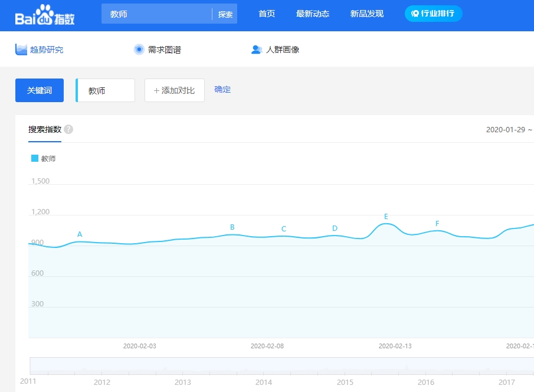Viewport: 534px width, 392px height.
Task: Click the timeline range slider above year labels
Action: click(281, 365)
